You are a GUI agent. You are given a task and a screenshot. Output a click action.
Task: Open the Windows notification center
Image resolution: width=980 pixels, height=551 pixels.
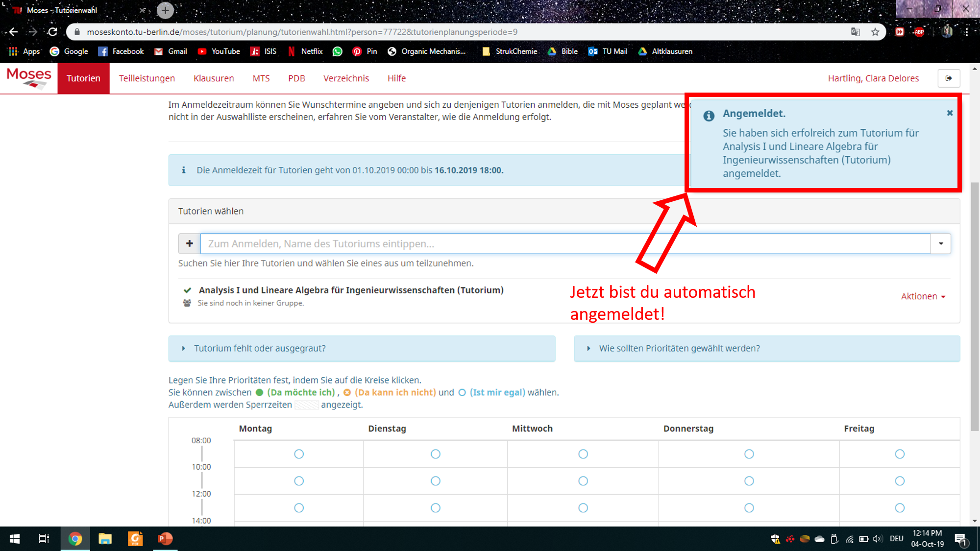[x=961, y=539]
